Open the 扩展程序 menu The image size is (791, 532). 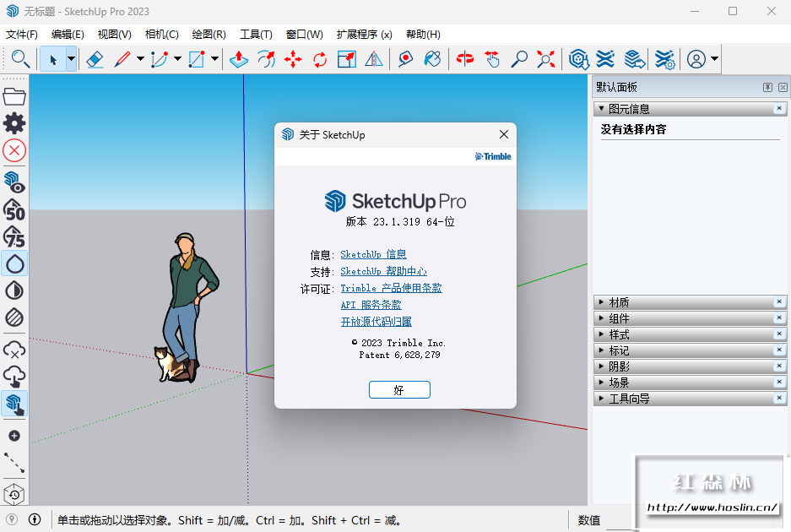[x=364, y=35]
